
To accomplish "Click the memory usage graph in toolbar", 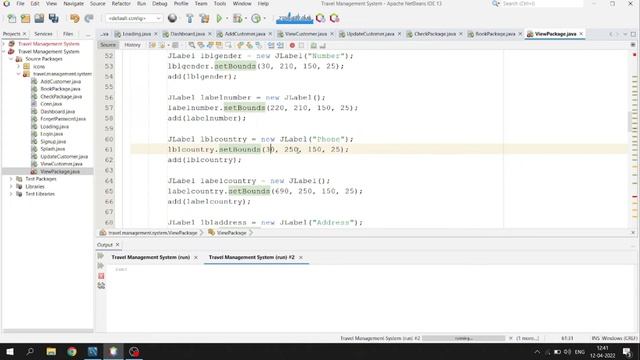I will 294,18.
